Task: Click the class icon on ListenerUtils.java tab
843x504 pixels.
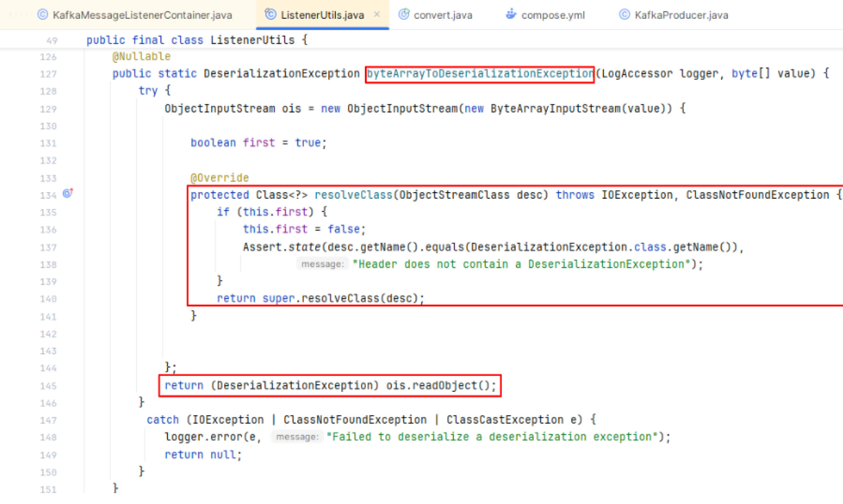Action: pyautogui.click(x=270, y=15)
